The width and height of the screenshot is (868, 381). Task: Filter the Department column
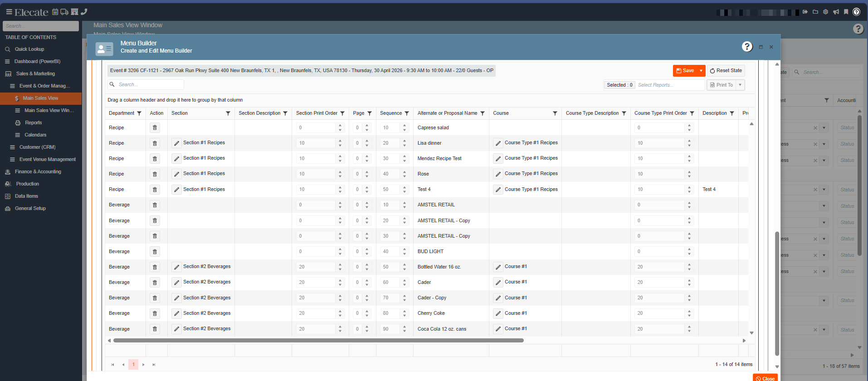pos(139,113)
